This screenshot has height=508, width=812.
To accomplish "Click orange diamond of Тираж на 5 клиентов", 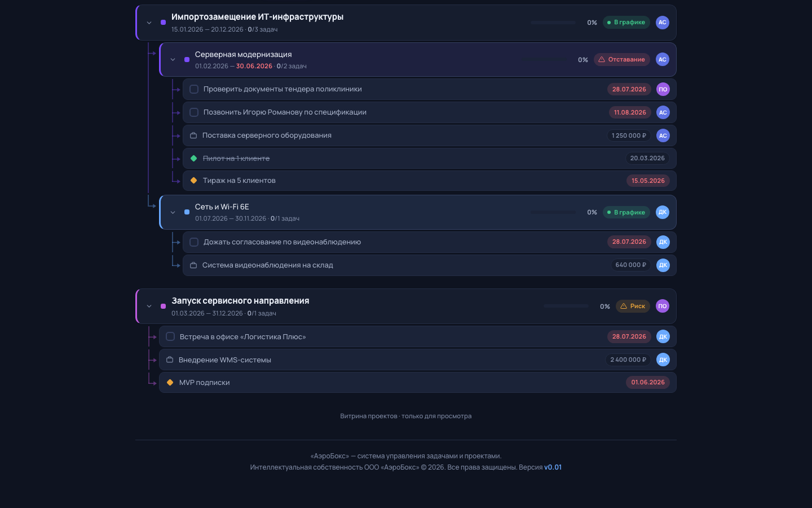I will coord(193,181).
